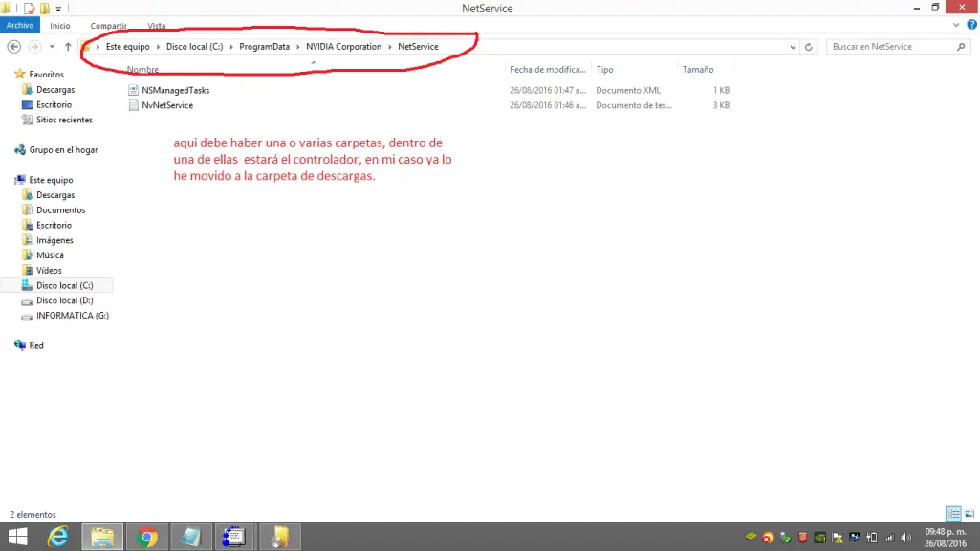Click the volume speaker tray icon
This screenshot has height=551, width=980.
tap(905, 538)
